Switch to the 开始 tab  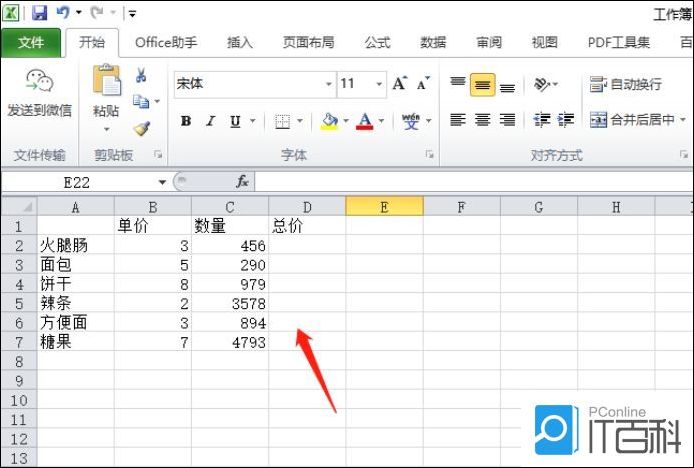point(92,43)
